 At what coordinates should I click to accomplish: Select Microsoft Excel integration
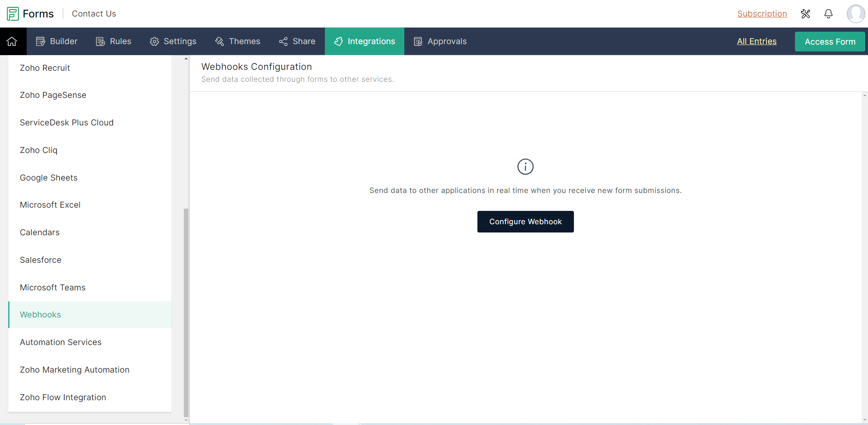pyautogui.click(x=90, y=205)
